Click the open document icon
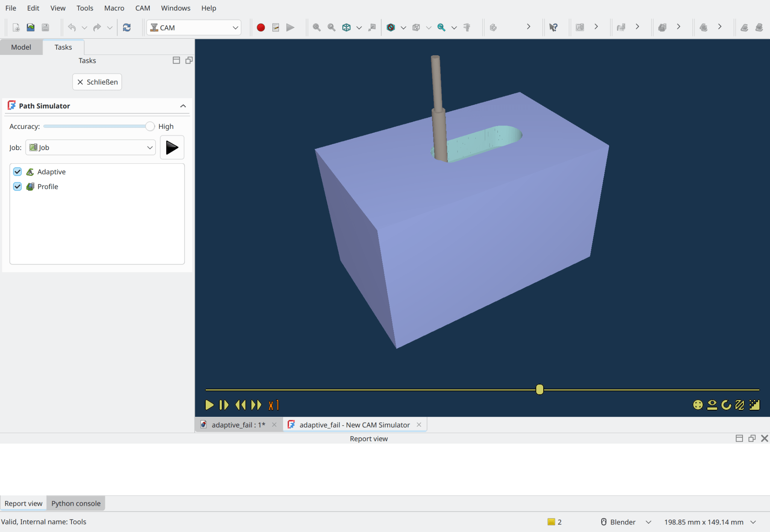Viewport: 770px width, 532px height. point(30,27)
